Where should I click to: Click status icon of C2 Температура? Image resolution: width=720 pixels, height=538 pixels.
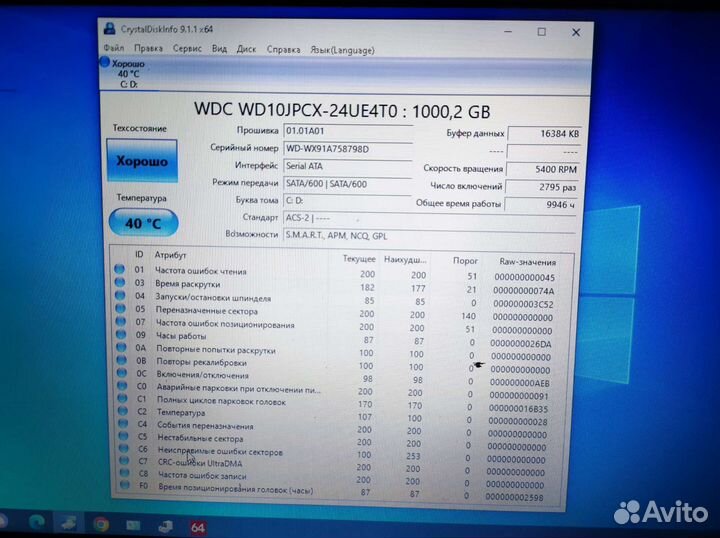click(x=123, y=411)
